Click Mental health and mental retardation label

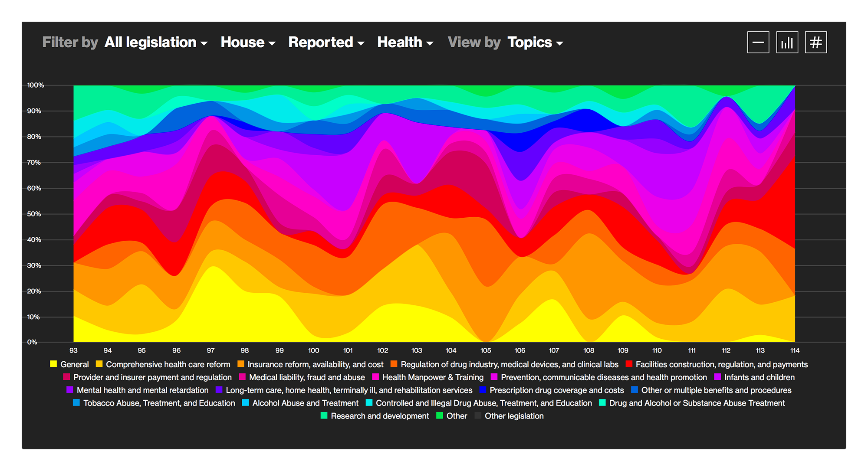tap(142, 390)
